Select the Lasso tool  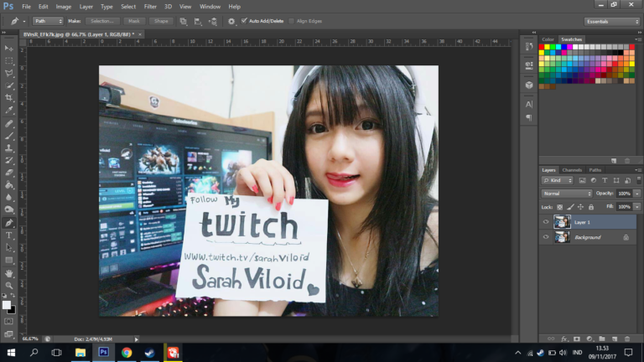coord(8,73)
